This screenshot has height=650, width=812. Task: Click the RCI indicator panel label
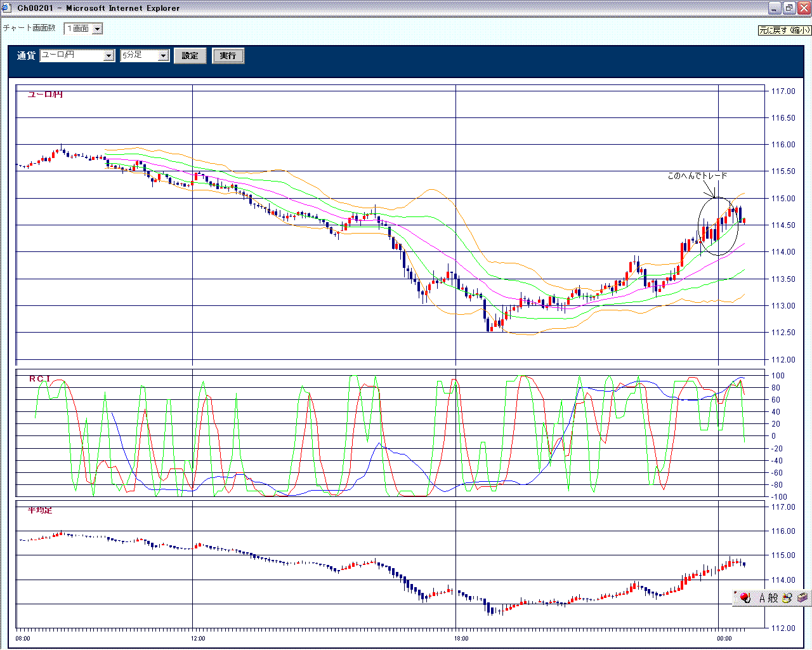pyautogui.click(x=39, y=378)
